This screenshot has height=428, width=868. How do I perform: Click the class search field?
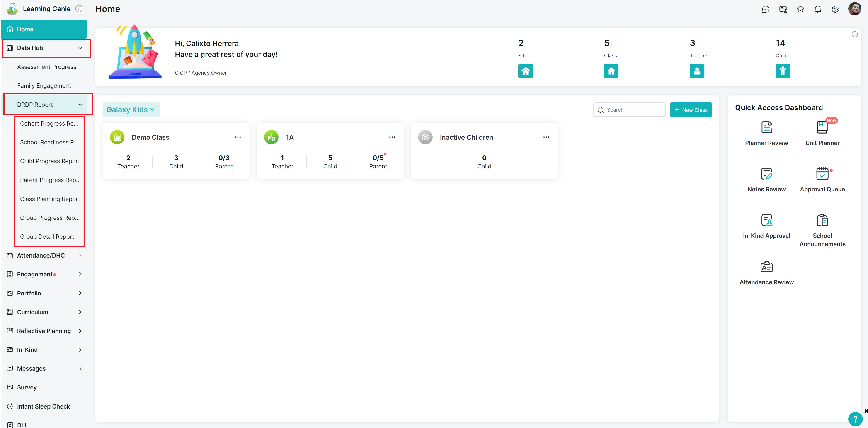629,109
